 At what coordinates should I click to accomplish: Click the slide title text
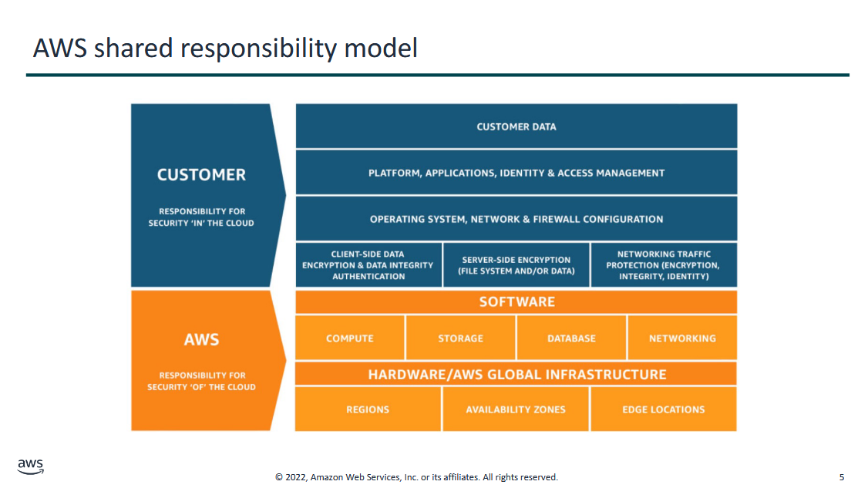point(225,48)
